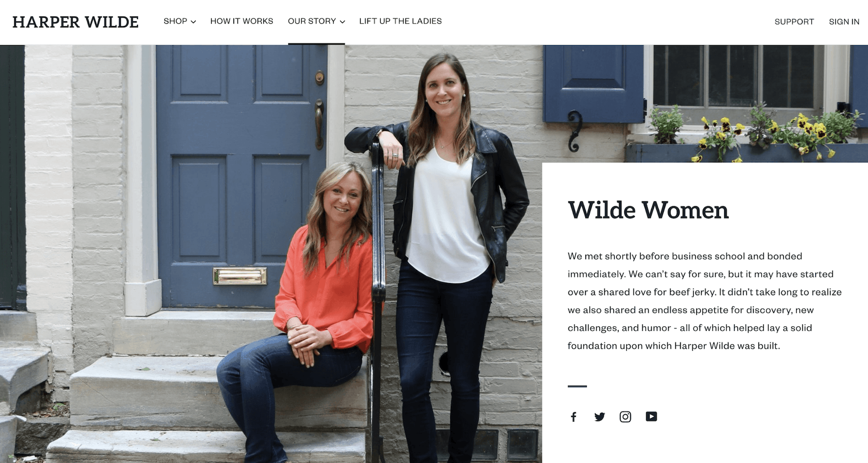Image resolution: width=868 pixels, height=463 pixels.
Task: Open the Facebook social icon
Action: [x=573, y=417]
